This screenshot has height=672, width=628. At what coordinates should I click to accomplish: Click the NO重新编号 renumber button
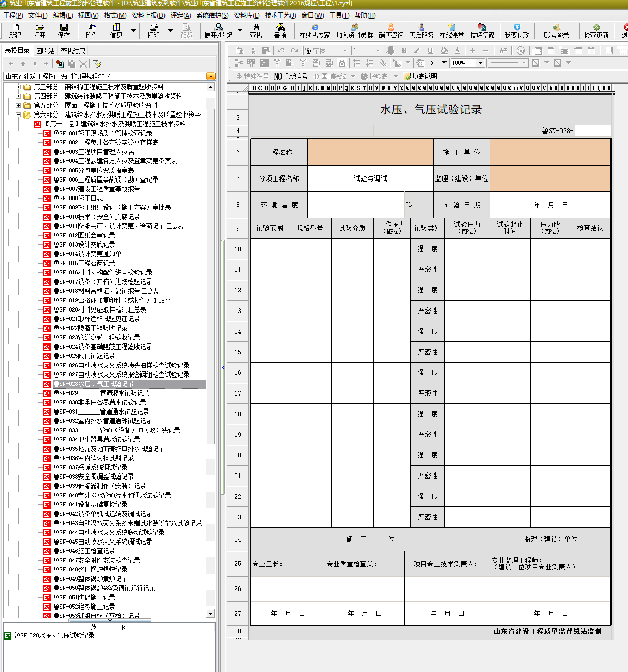(x=290, y=76)
